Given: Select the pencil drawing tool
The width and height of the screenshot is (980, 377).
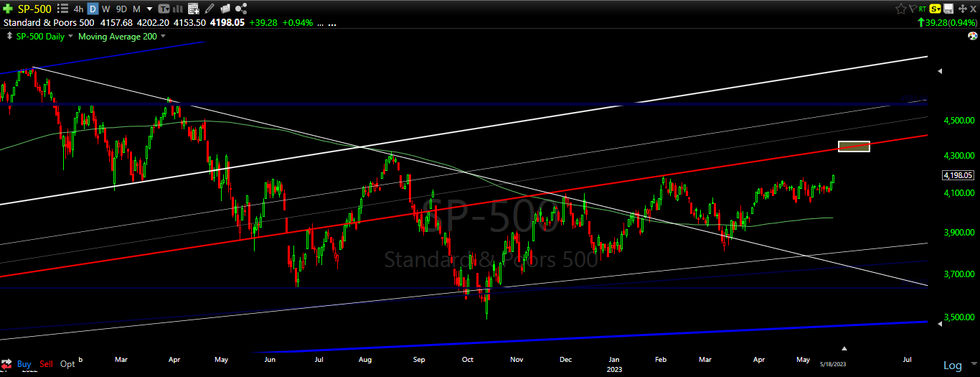Looking at the screenshot, I should [x=209, y=9].
